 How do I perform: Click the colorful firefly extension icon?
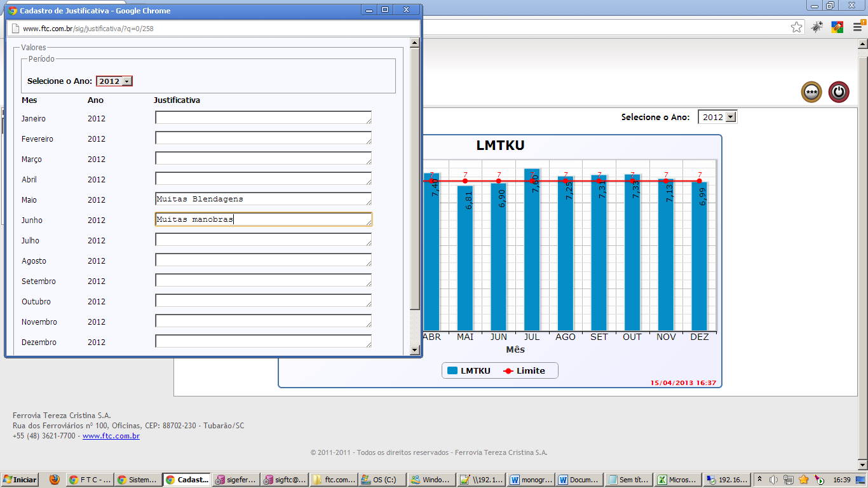pyautogui.click(x=837, y=27)
